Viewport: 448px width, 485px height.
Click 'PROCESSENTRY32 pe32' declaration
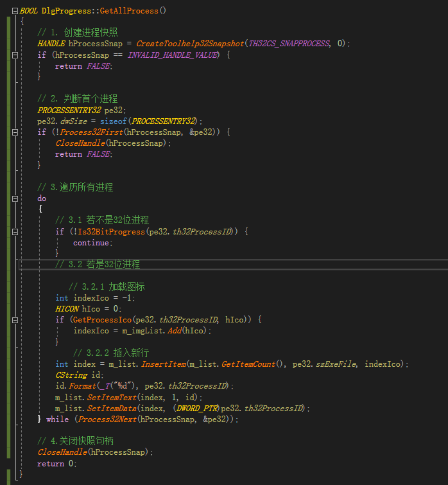coord(82,110)
